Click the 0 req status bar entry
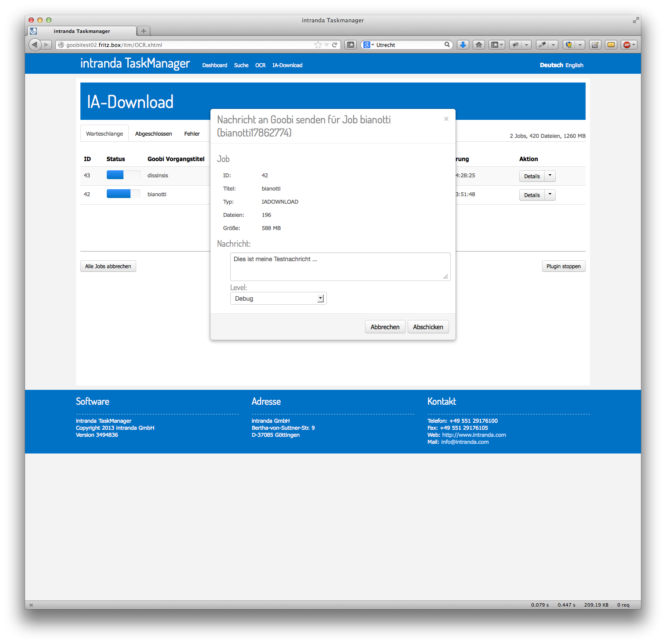666x644 pixels. point(623,605)
